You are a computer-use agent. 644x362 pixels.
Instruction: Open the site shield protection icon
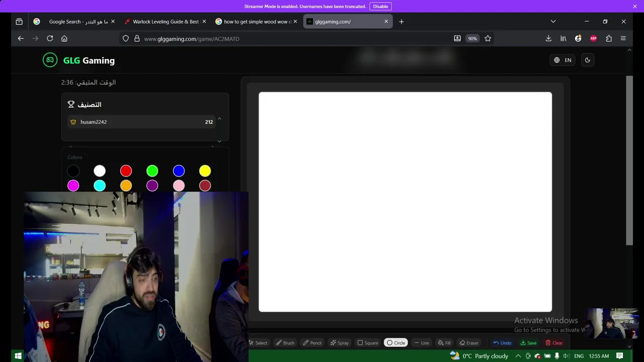point(126,38)
